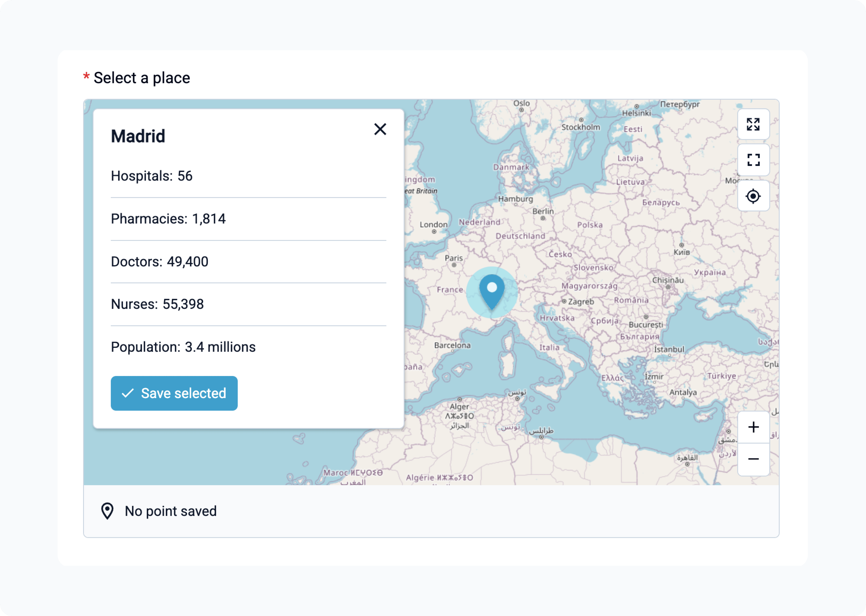Activate the geolocate crosshair control

753,196
